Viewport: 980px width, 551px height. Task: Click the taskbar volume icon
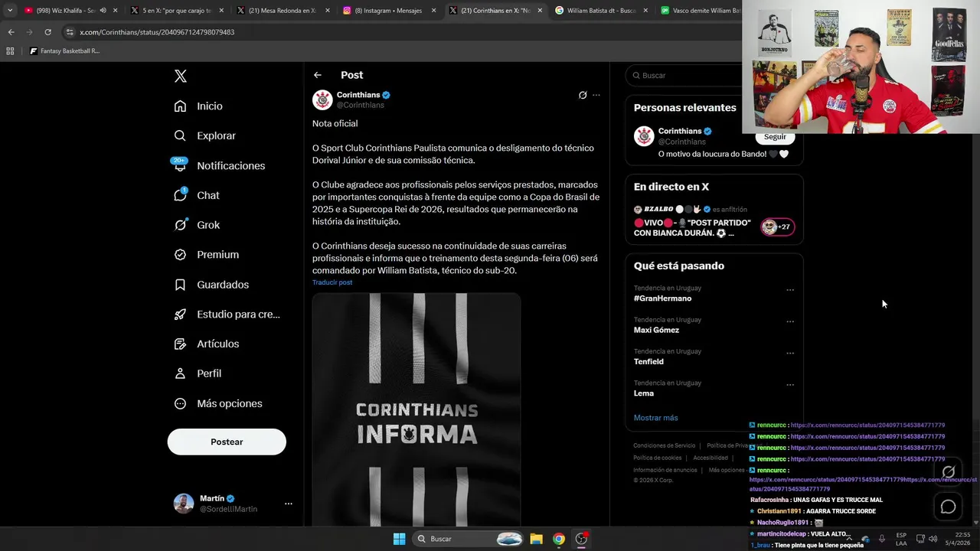pyautogui.click(x=933, y=539)
